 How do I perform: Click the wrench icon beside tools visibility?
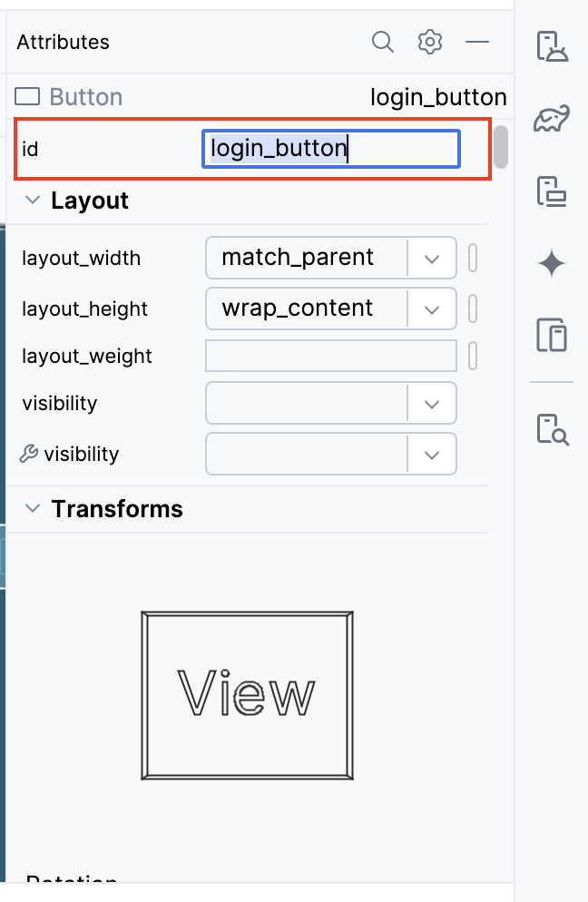tap(29, 454)
